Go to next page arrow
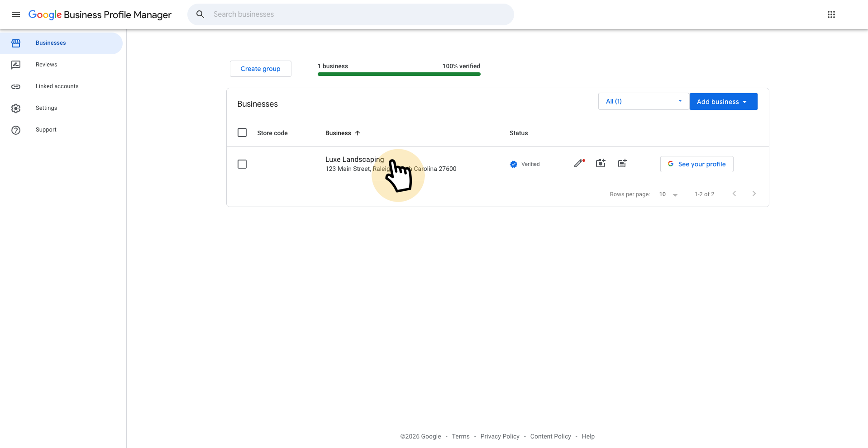 pos(754,194)
